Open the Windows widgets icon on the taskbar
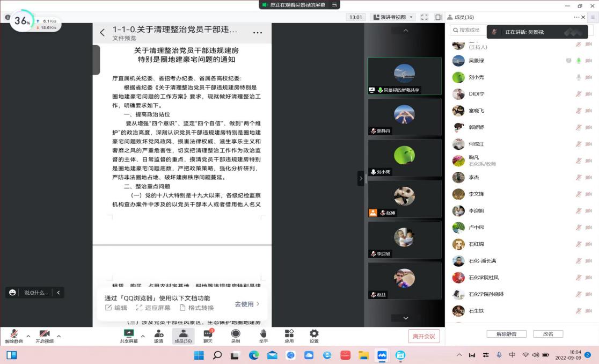 (x=11, y=355)
